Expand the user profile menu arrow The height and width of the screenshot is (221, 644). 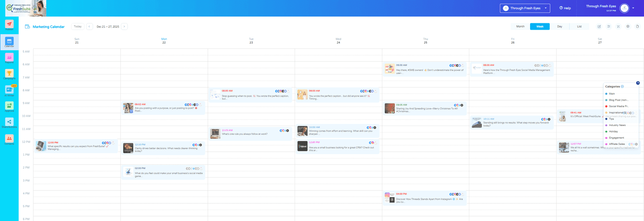tap(633, 8)
